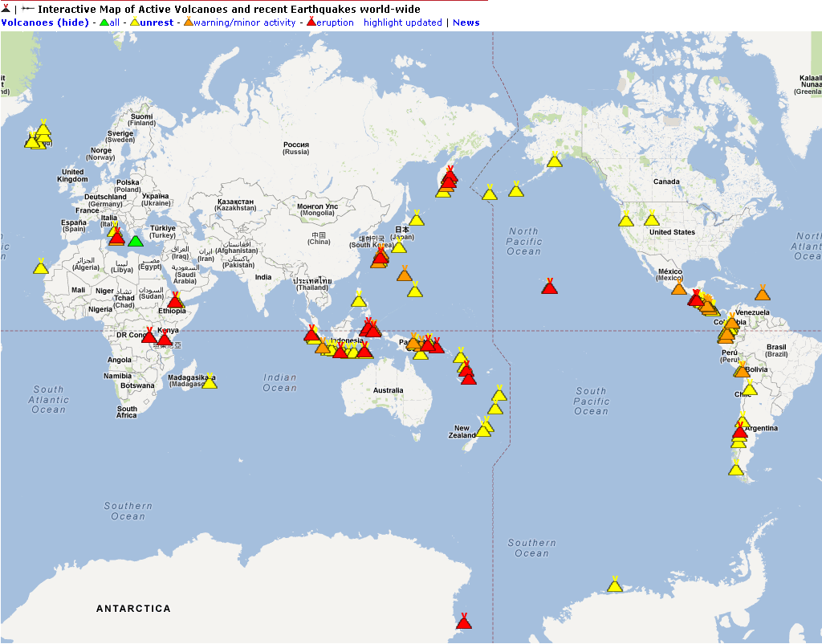Click the volcano icon beside the map title

6,8
